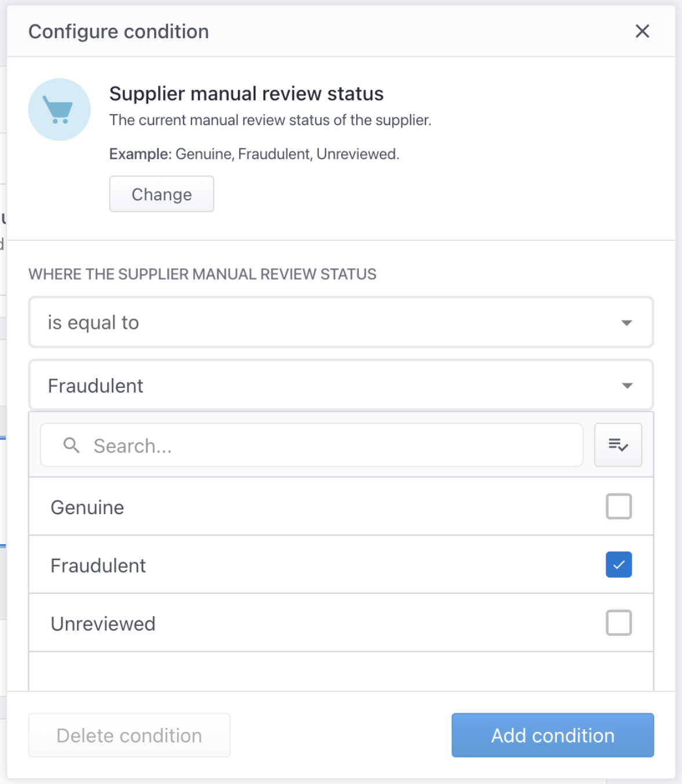Image resolution: width=682 pixels, height=784 pixels.
Task: Tick the Unreviewed checkbox
Action: pyautogui.click(x=618, y=623)
